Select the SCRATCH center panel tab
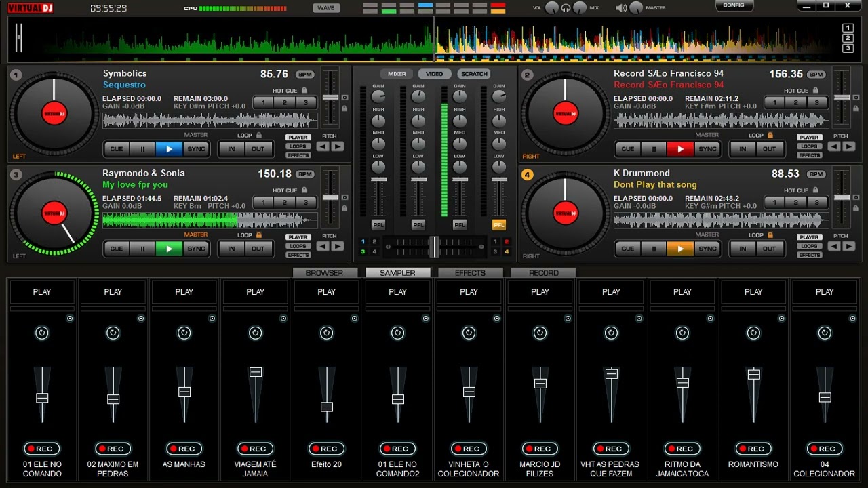This screenshot has height=488, width=868. (473, 74)
